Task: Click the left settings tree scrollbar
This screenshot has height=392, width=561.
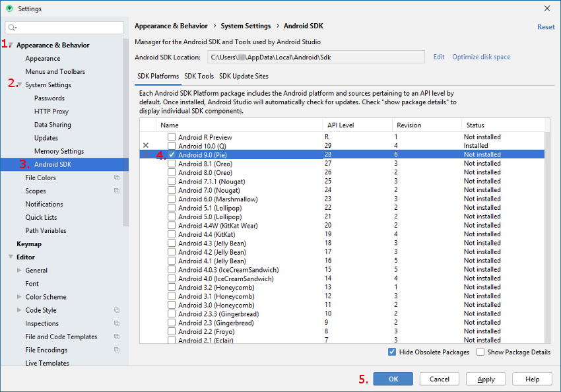Action: coord(125,133)
